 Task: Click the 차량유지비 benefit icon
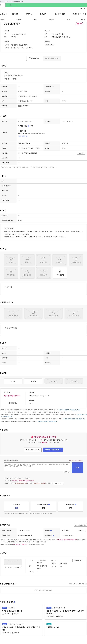[x=43, y=260]
